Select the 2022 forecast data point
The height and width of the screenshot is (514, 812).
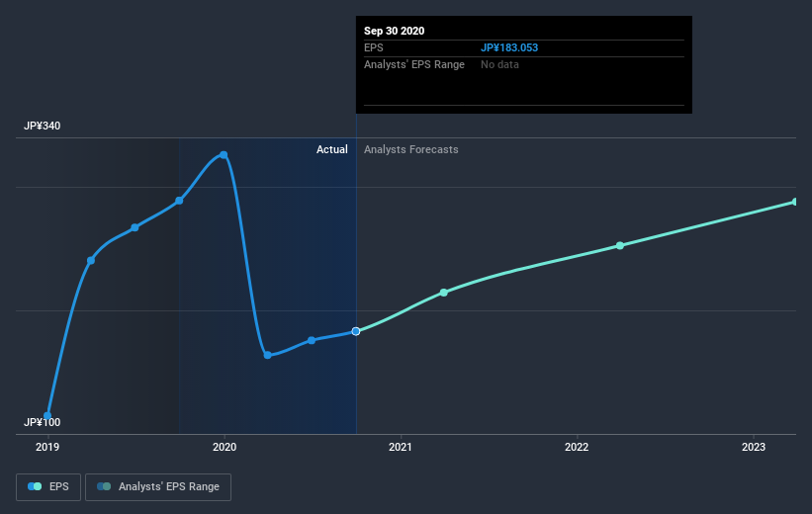click(620, 245)
